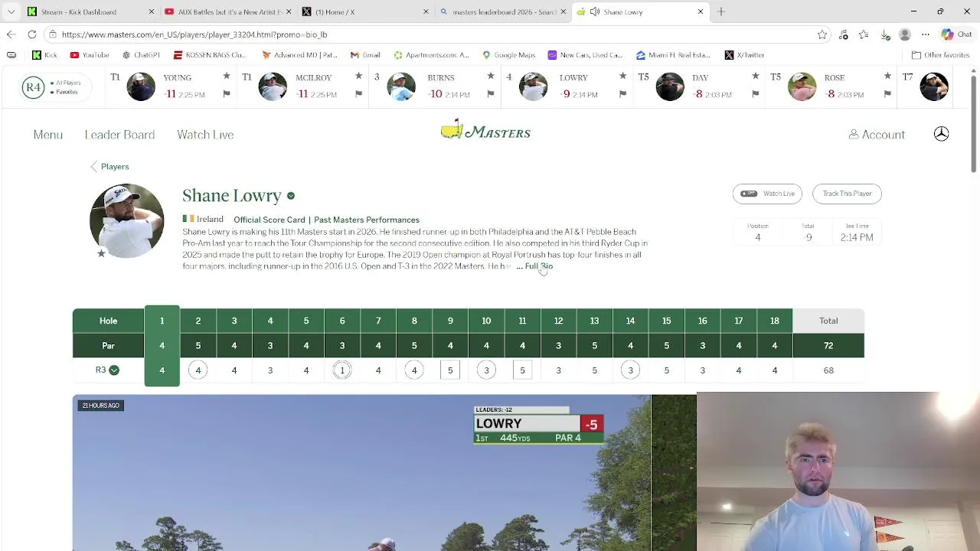
Task: Open Official Score Card link
Action: [x=269, y=220]
